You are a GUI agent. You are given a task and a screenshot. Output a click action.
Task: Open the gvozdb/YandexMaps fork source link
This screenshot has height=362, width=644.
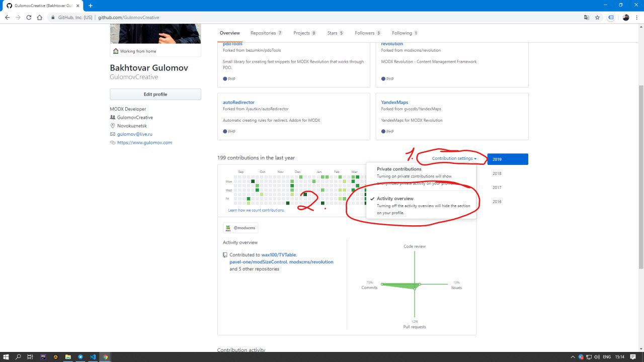tap(423, 109)
